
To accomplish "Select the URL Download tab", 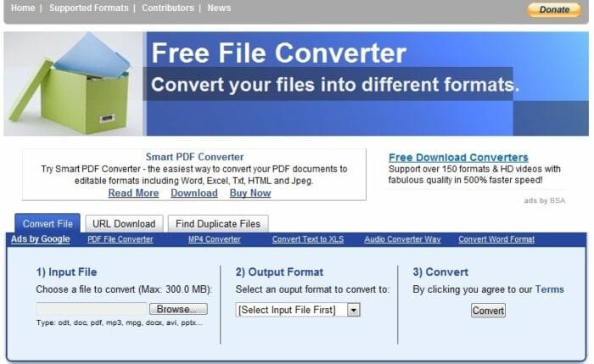I will coord(124,224).
